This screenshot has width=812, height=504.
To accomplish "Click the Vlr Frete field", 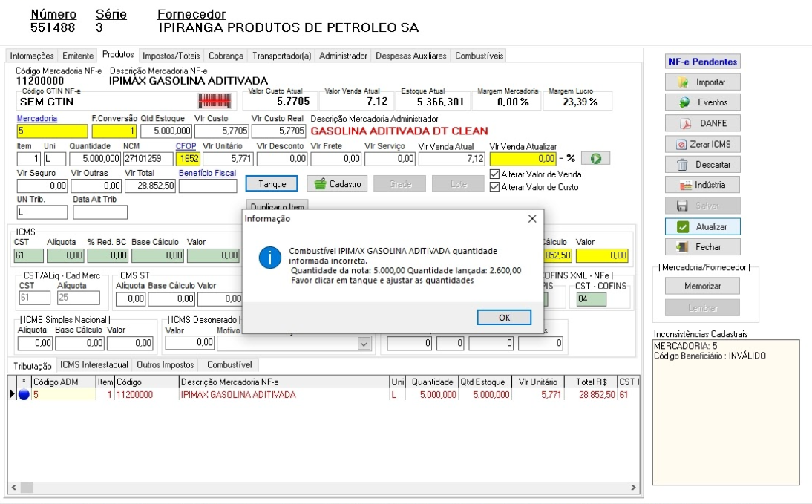I will click(335, 159).
